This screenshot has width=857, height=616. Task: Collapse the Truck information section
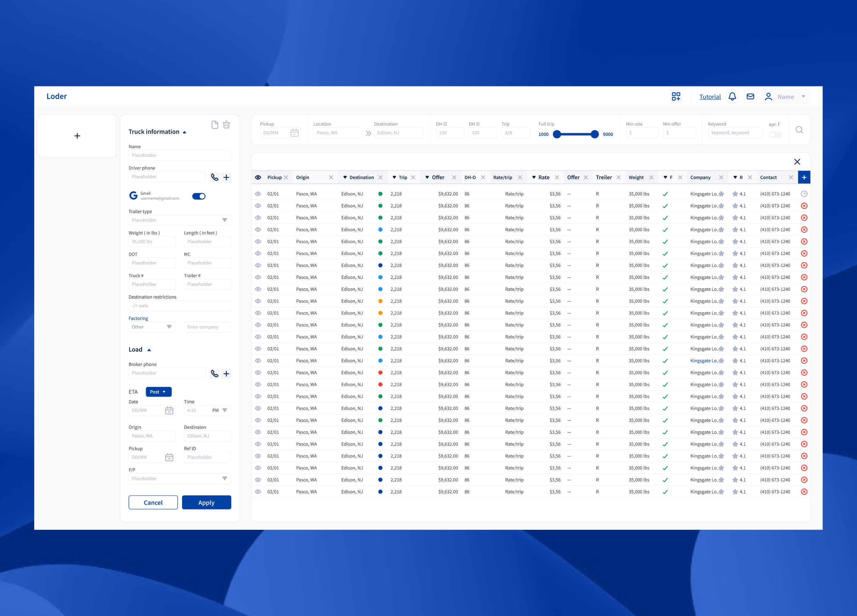(x=184, y=132)
